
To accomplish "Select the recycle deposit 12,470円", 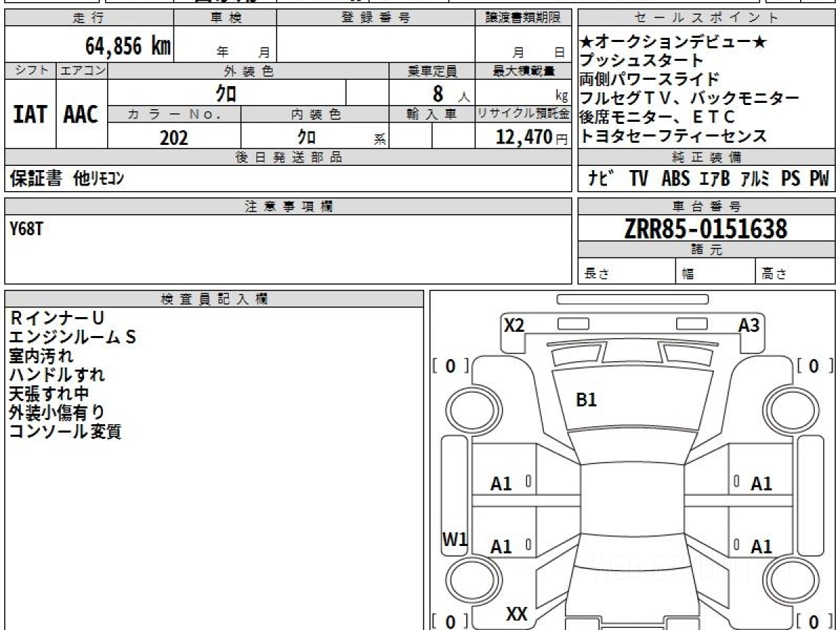I will [x=532, y=137].
